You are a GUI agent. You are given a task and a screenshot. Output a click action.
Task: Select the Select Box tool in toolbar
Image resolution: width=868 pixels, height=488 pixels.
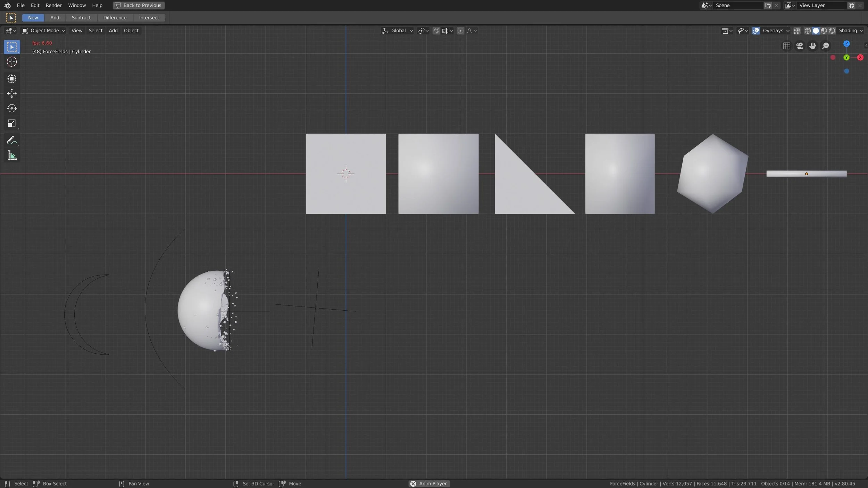(12, 47)
